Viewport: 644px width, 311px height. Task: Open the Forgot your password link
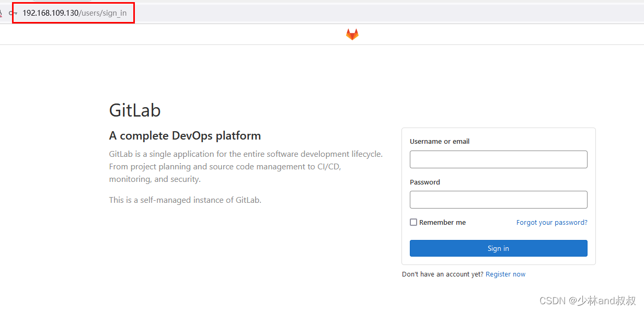pyautogui.click(x=552, y=222)
